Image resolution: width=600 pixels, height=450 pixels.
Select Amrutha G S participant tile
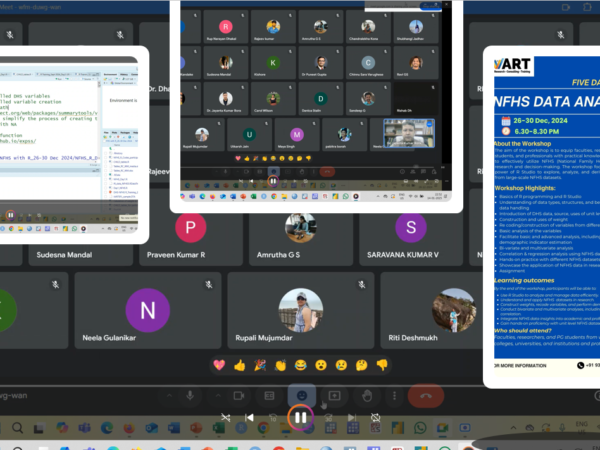click(301, 239)
